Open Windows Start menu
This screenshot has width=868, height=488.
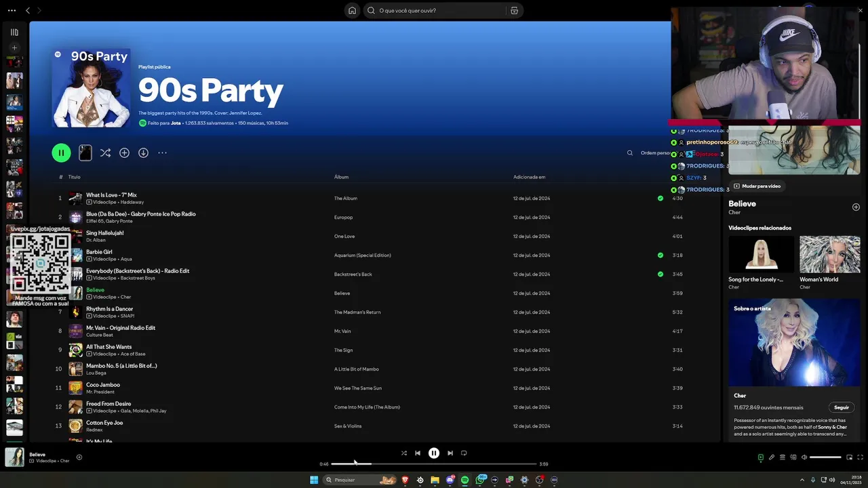tap(314, 480)
